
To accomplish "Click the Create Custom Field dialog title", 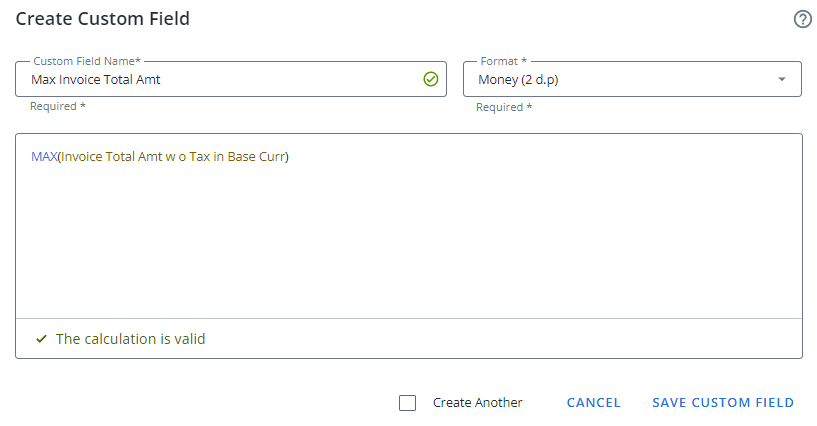I will [x=102, y=19].
